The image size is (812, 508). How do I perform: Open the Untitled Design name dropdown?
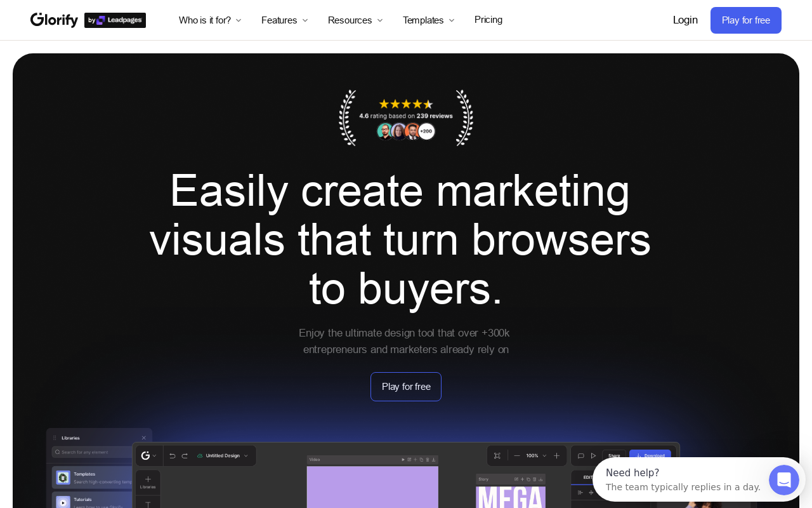pos(223,455)
